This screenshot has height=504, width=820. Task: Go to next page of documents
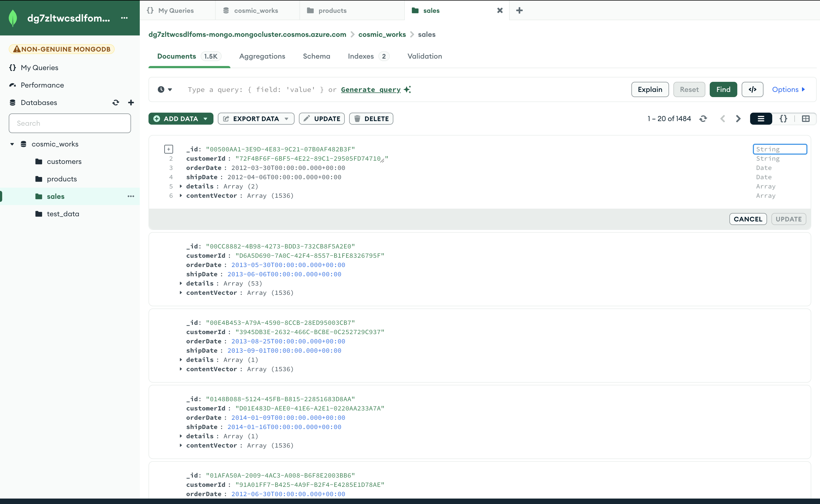tap(738, 119)
